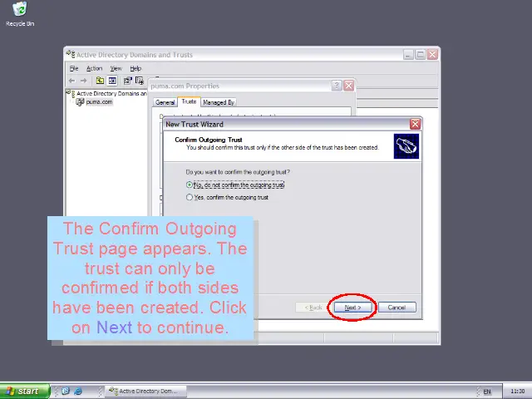
Task: Click the Back arrow in MMC toolbar
Action: click(x=71, y=81)
